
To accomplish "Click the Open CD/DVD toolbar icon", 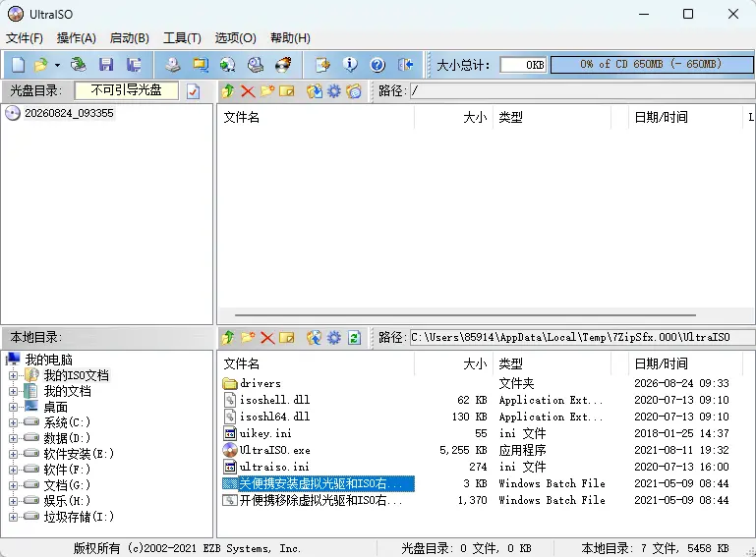I will tap(78, 65).
